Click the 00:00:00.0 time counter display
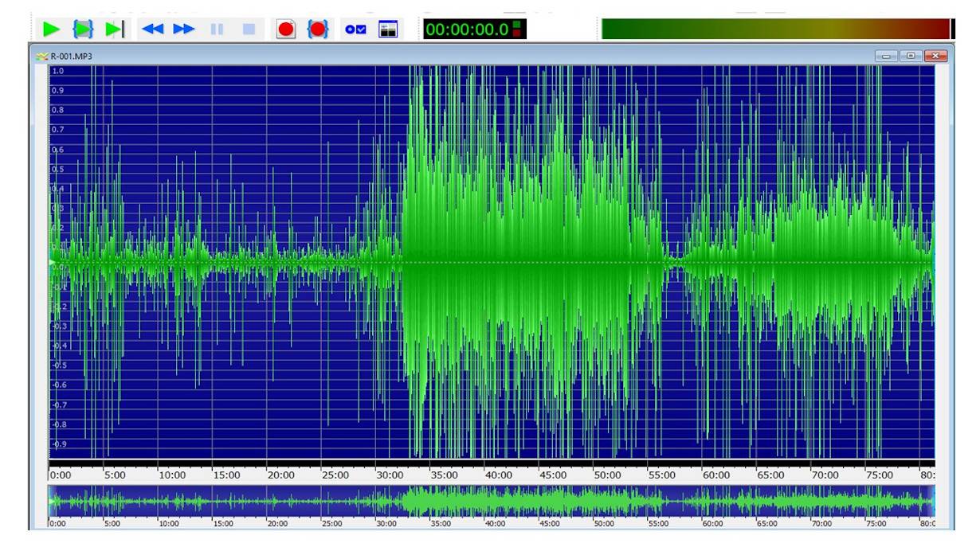Screen dimensions: 980x551 pyautogui.click(x=473, y=29)
